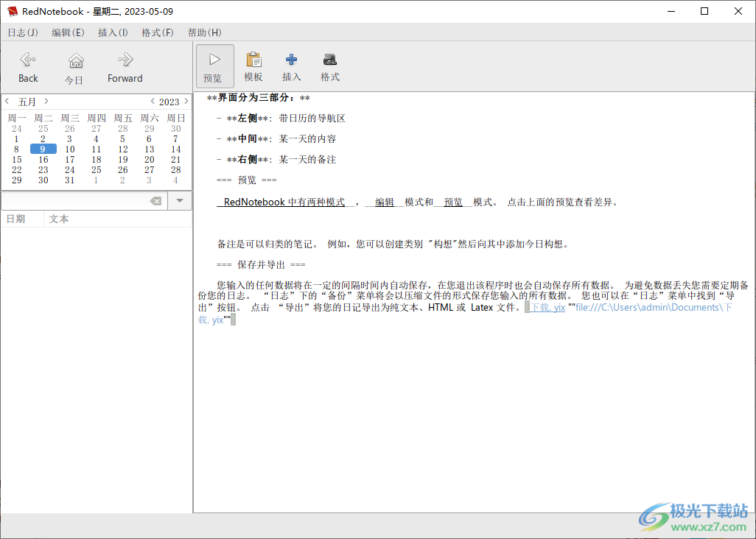
Task: Clear the search field with the backspace icon
Action: [x=155, y=201]
